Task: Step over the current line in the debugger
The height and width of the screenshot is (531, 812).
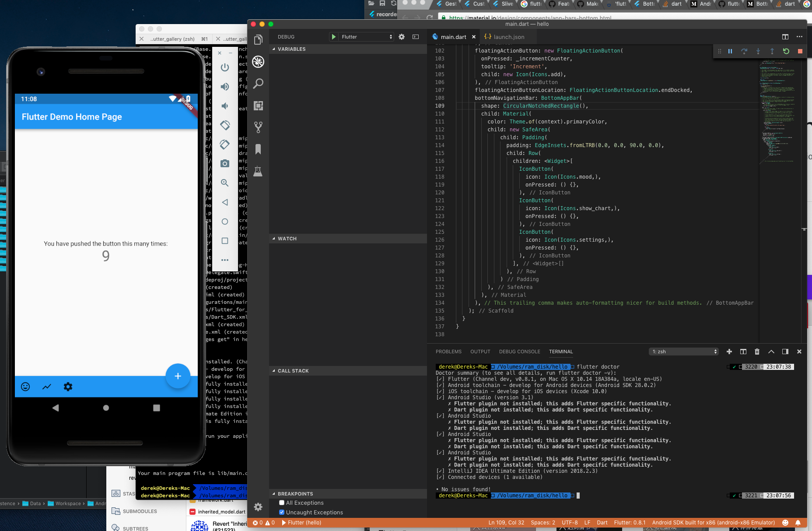Action: click(x=744, y=51)
